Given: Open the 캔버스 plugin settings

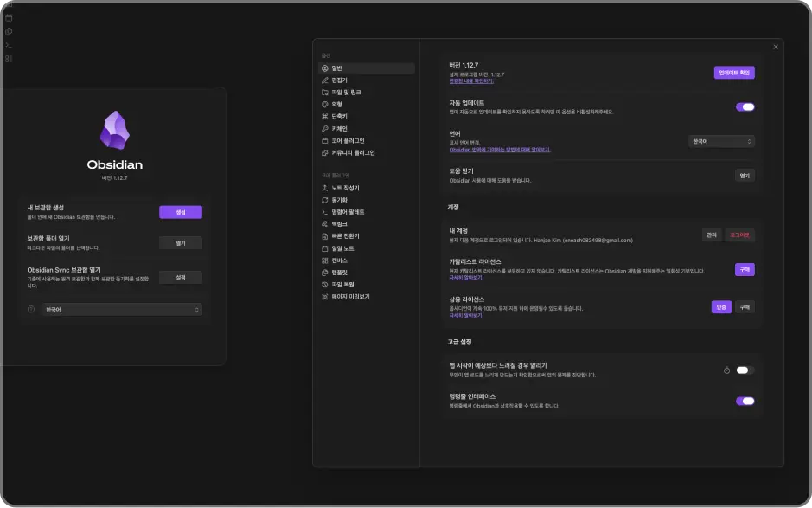Looking at the screenshot, I should coord(366,260).
